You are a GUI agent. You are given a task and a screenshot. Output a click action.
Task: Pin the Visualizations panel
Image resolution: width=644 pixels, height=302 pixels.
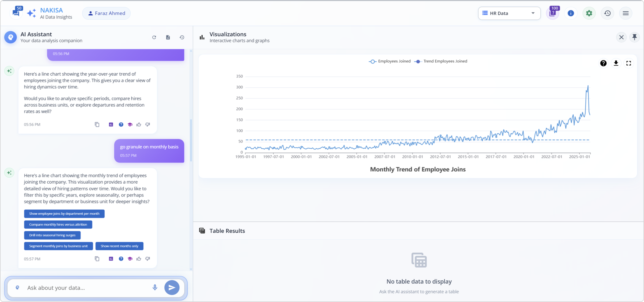coord(634,37)
